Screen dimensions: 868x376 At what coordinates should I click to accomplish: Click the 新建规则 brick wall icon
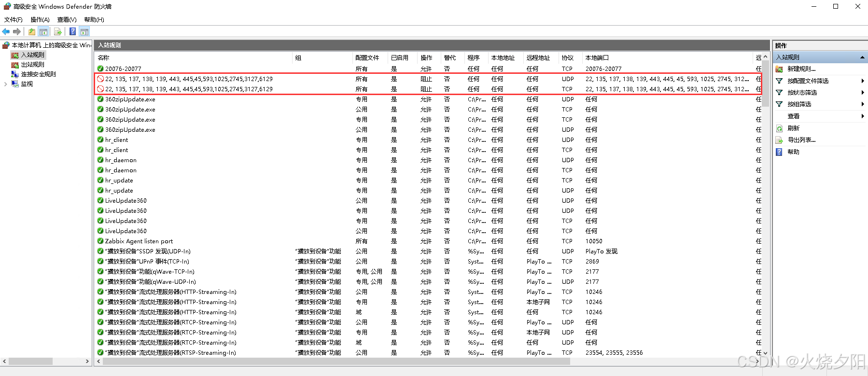pyautogui.click(x=779, y=69)
